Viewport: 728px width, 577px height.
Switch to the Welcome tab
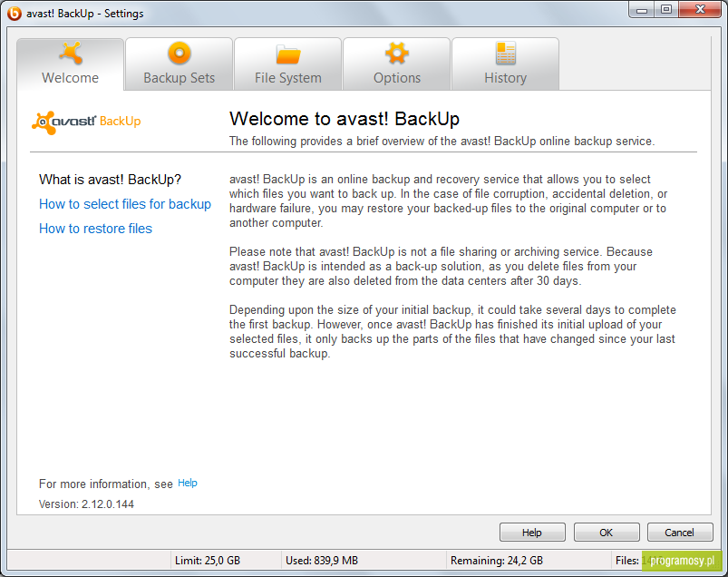(x=70, y=64)
